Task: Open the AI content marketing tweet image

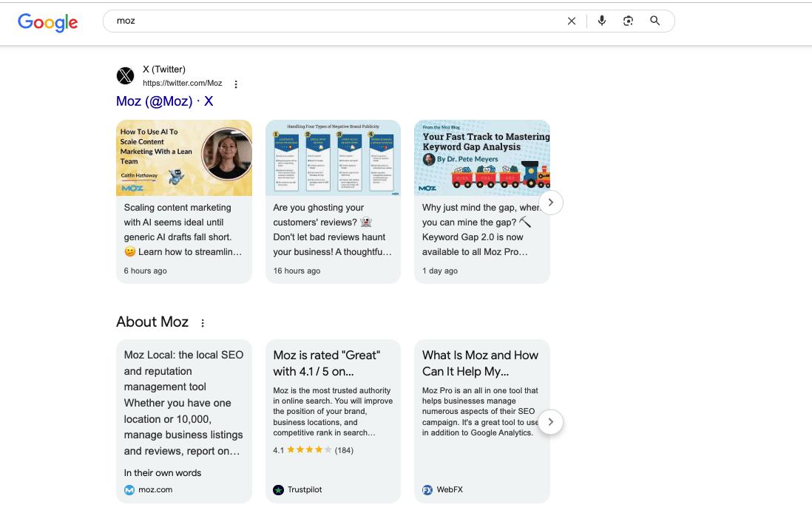Action: point(184,157)
